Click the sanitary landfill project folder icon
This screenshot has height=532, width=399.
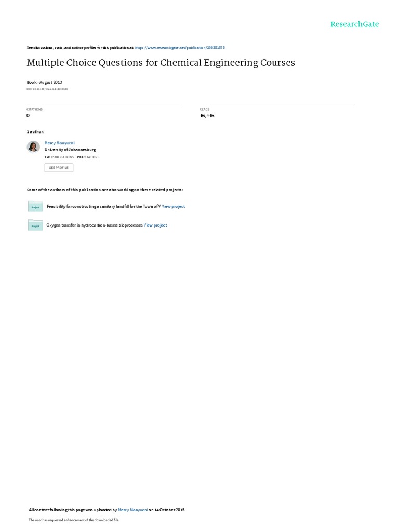tap(35, 206)
